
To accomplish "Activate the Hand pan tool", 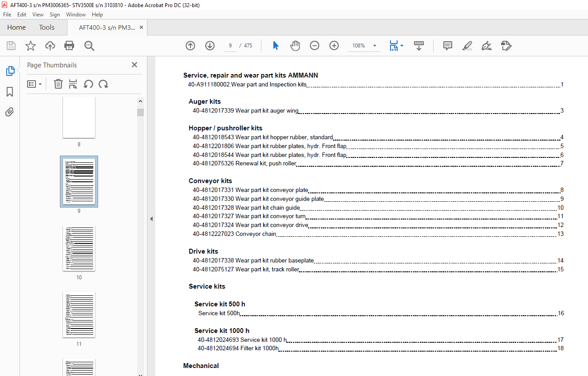I will point(295,46).
